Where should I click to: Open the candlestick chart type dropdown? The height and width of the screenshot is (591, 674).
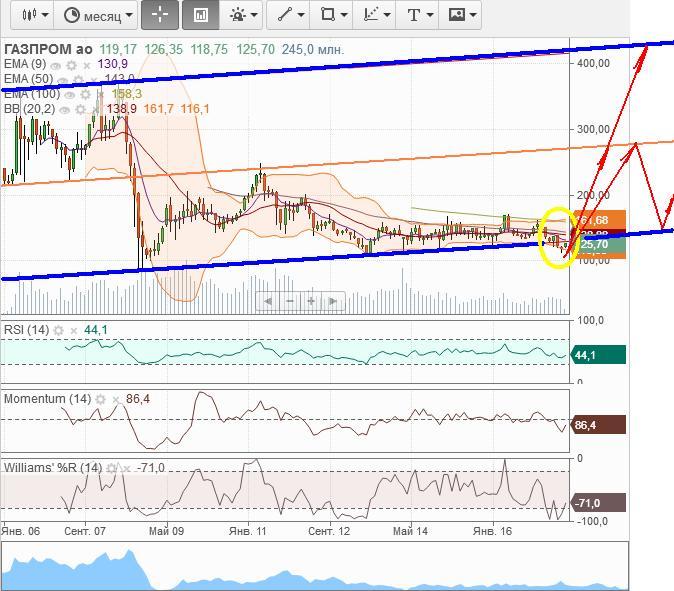click(x=35, y=15)
